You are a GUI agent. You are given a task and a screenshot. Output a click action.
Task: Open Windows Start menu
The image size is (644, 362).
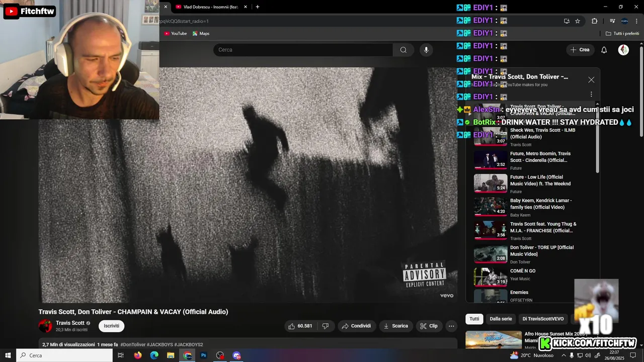pos(8,355)
